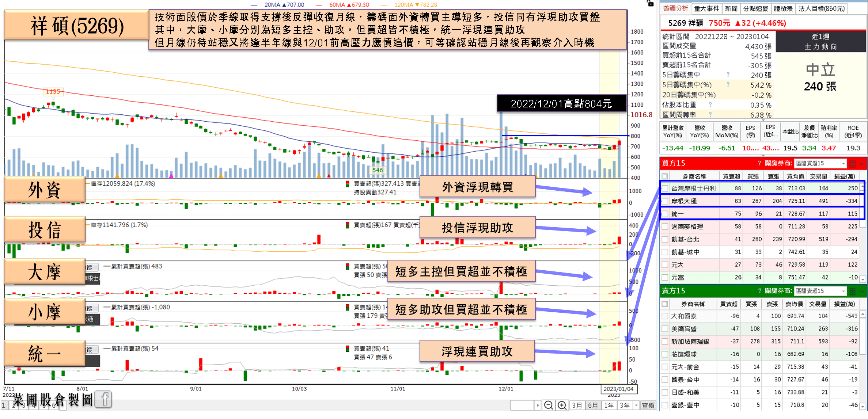
Task: Click the small expander arrow below 區間周轉率 row
Action: click(x=763, y=120)
